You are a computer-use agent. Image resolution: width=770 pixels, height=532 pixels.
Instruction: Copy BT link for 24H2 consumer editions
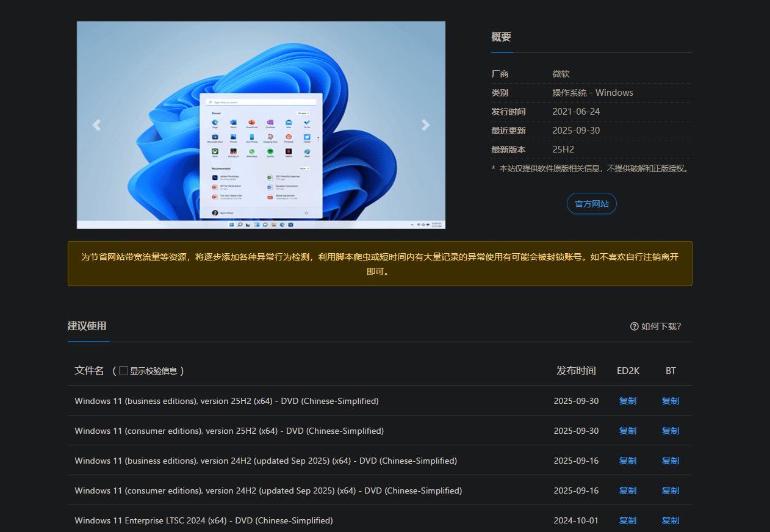(671, 491)
